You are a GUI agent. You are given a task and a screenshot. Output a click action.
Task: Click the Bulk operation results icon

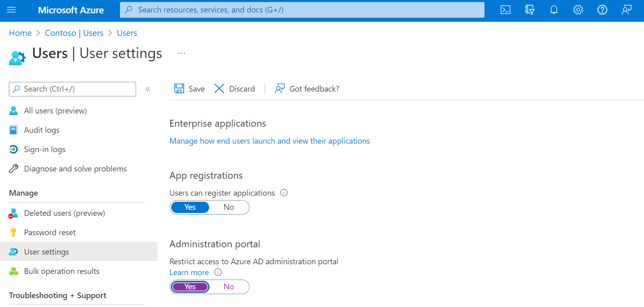tap(14, 271)
